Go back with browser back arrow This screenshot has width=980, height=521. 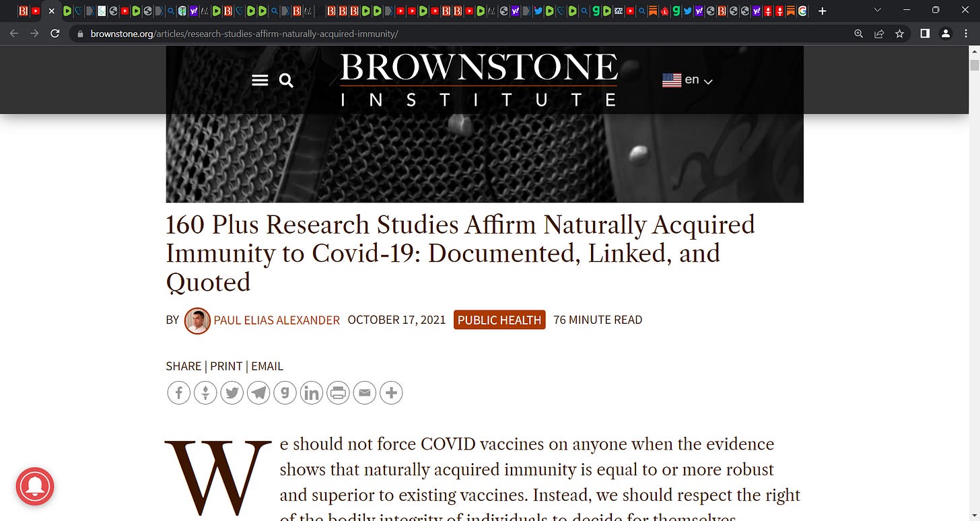[x=14, y=33]
